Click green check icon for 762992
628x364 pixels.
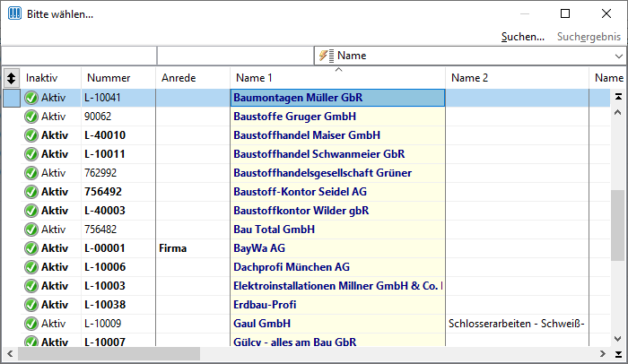31,173
